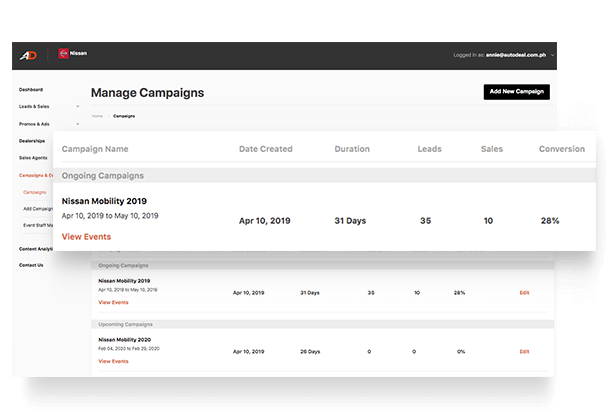Screen dimensions: 606x420
Task: Click View Events under Nissan Mobility 2019 row
Action: (113, 303)
